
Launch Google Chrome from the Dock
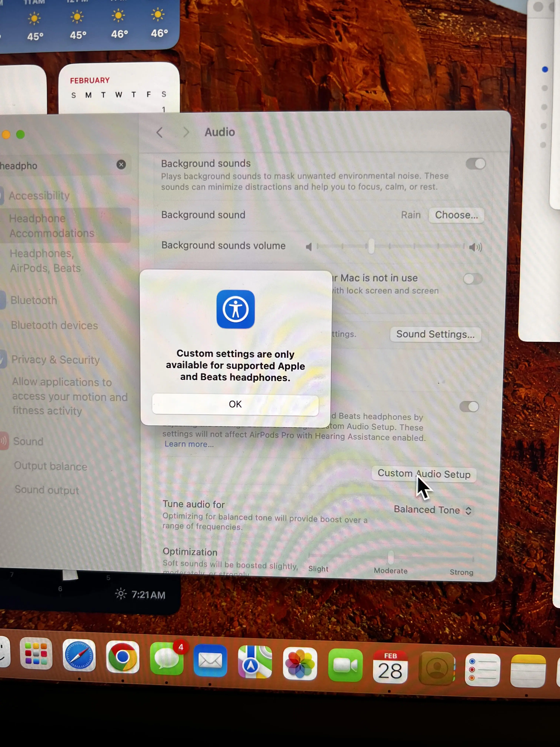pyautogui.click(x=123, y=657)
